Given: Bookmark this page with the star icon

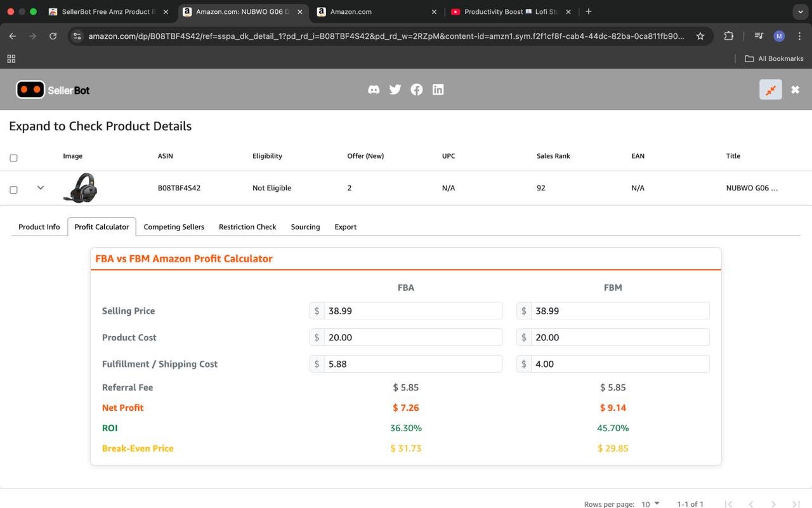Looking at the screenshot, I should 700,36.
